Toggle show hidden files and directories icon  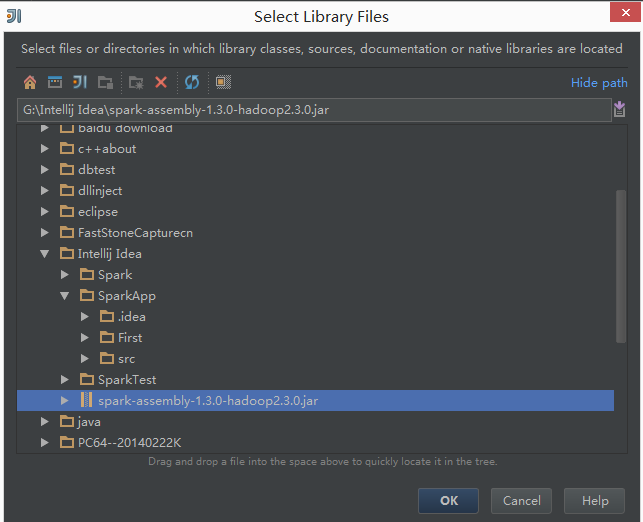point(223,82)
